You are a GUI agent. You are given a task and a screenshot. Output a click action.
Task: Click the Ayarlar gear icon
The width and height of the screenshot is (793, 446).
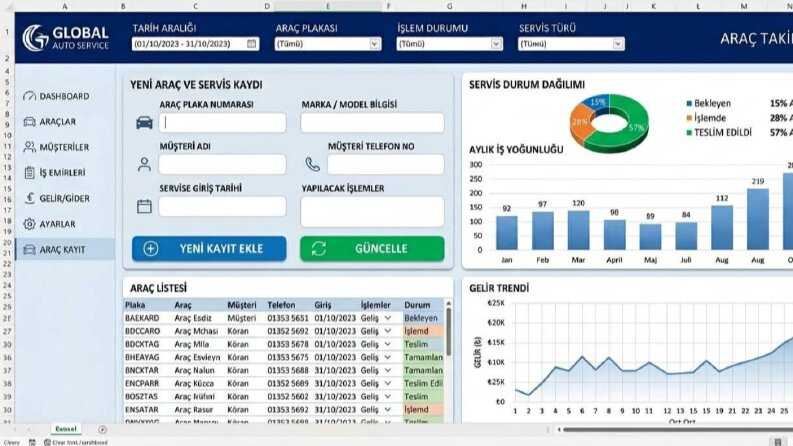pos(29,224)
